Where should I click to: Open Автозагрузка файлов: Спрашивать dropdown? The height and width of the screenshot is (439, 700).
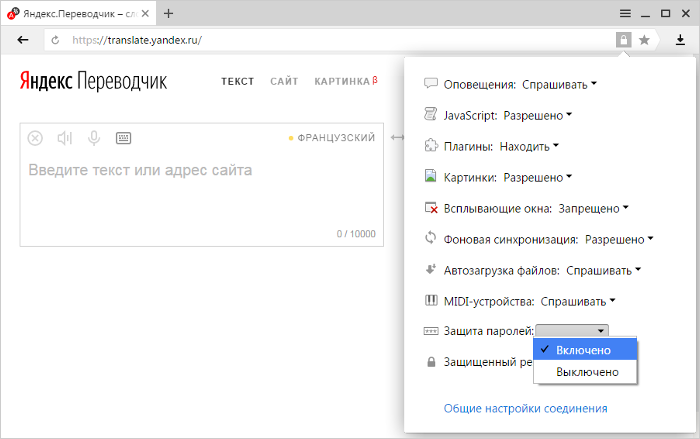point(604,271)
